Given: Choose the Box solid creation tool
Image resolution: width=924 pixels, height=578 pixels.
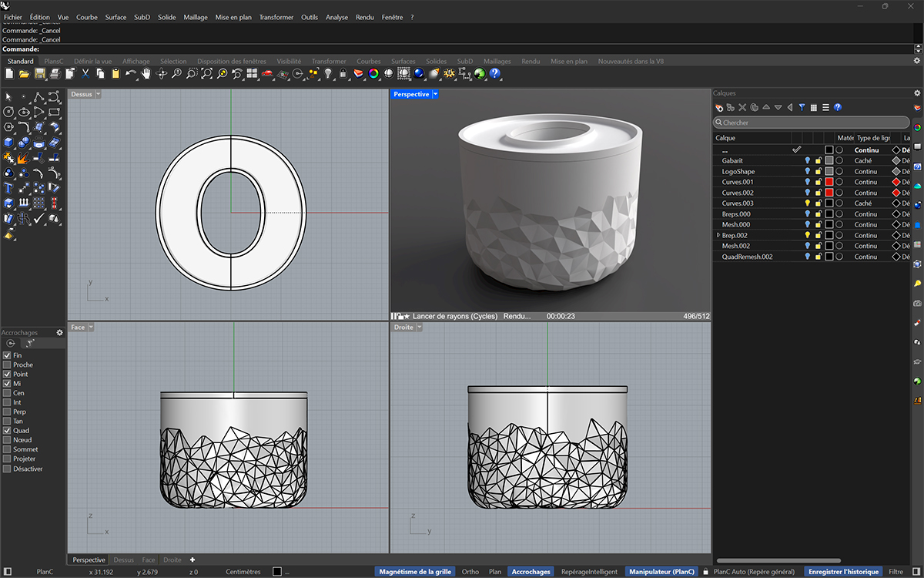Looking at the screenshot, I should 8,143.
